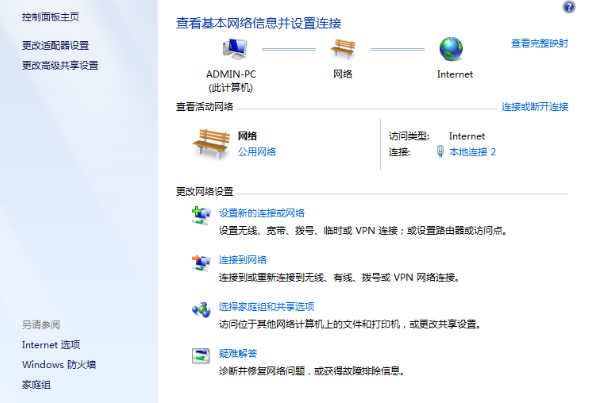Change network type via 公用网络 link
The image size is (608, 403).
257,152
